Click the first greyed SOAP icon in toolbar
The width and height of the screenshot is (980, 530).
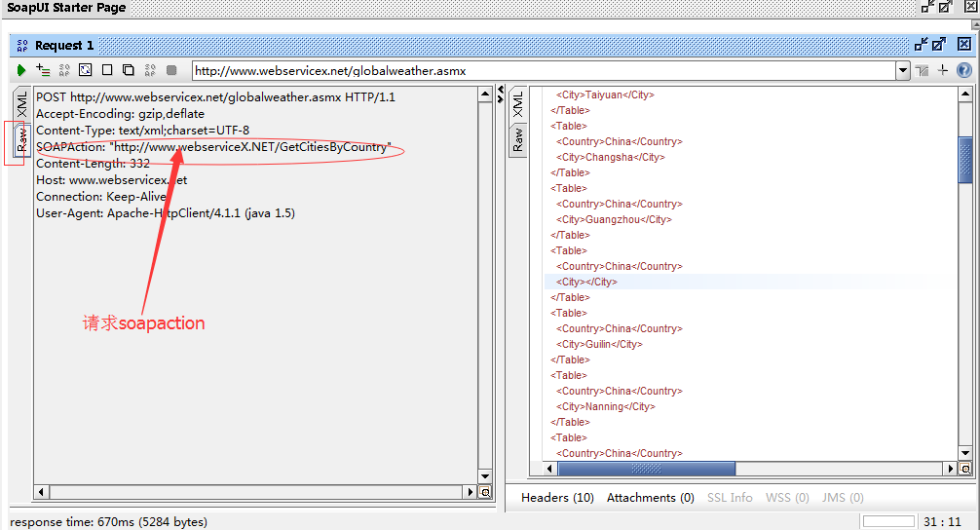63,70
